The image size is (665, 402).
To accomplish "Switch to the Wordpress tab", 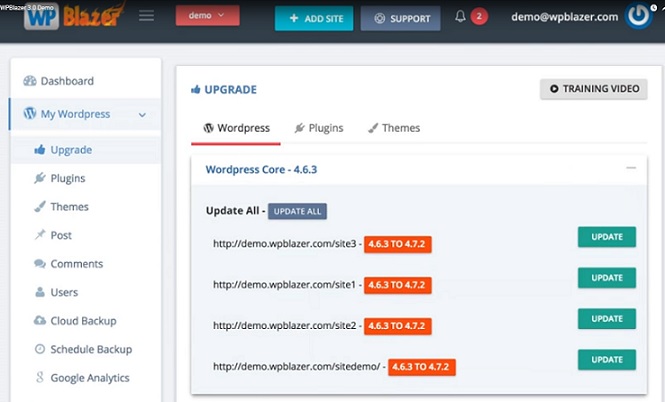I will click(236, 128).
